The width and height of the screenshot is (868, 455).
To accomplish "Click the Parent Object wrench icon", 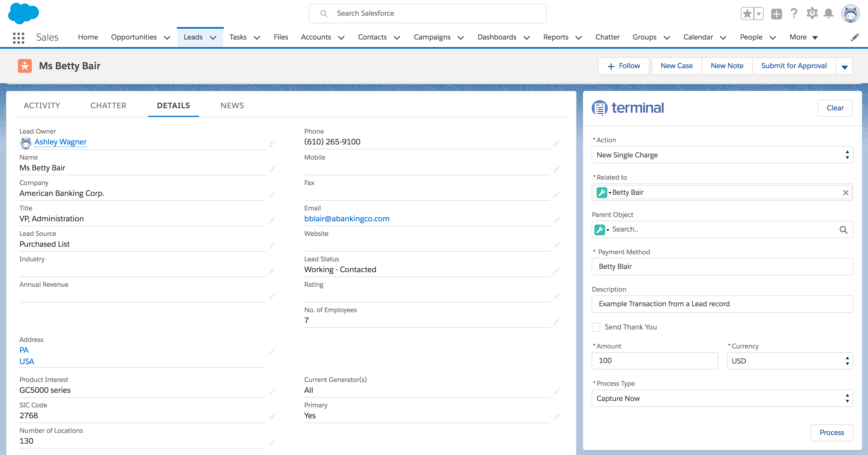I will (600, 229).
